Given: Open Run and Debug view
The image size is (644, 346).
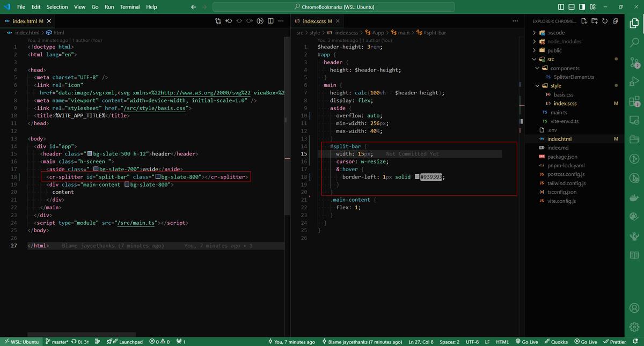Looking at the screenshot, I should (x=633, y=82).
